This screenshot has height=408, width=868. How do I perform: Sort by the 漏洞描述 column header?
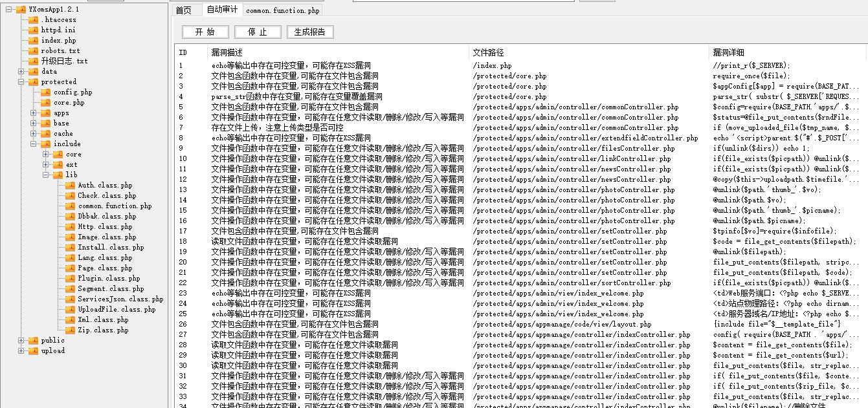(339, 52)
